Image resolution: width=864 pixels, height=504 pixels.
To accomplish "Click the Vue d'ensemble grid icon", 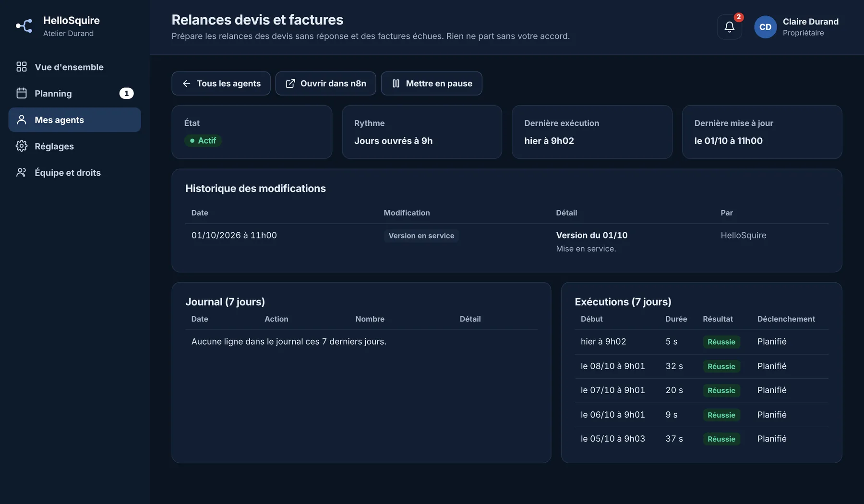I will (x=22, y=67).
